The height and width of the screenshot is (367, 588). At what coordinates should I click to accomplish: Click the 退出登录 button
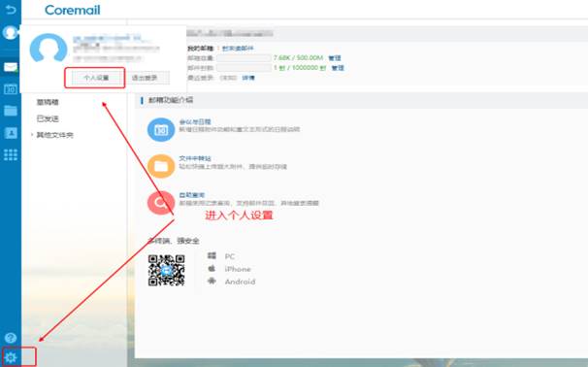coord(145,78)
